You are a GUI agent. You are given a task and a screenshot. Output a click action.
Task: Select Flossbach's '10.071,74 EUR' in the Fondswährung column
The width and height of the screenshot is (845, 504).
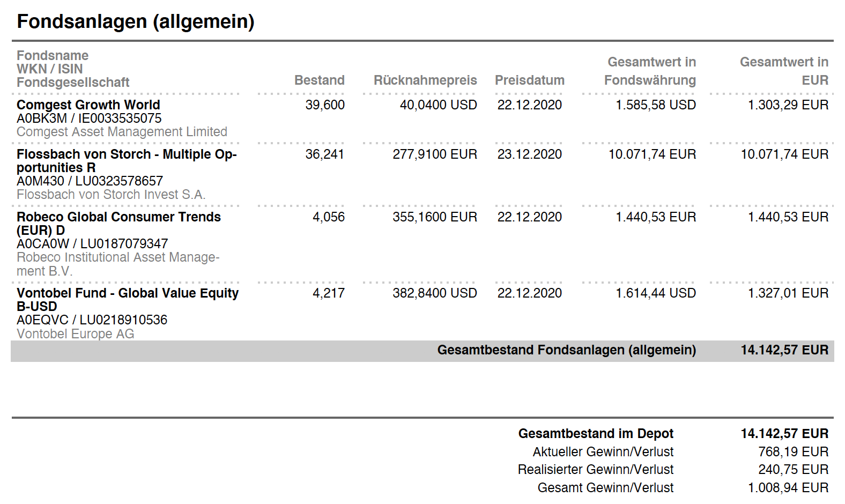652,154
